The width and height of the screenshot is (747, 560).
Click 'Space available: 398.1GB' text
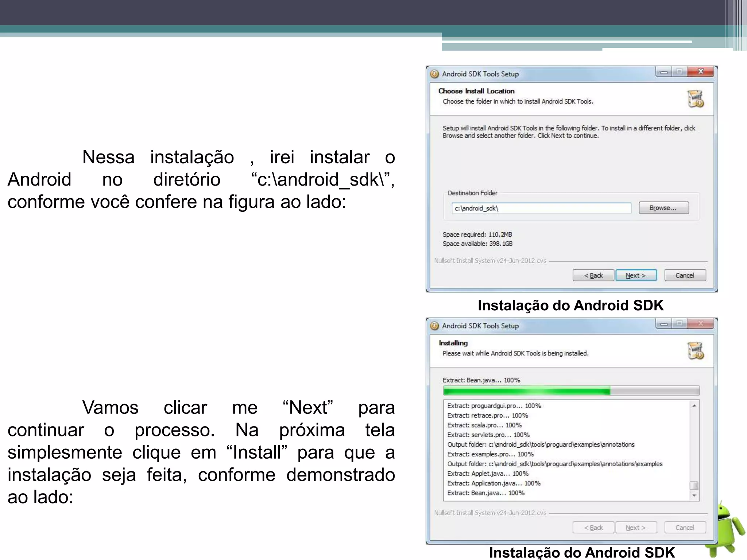478,244
